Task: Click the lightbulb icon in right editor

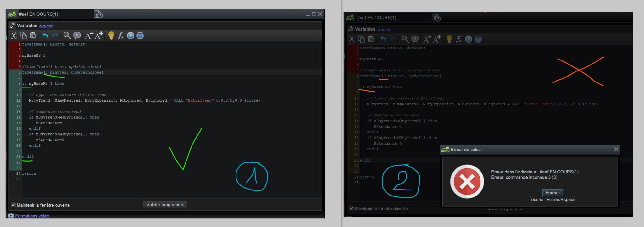Action: tap(449, 39)
